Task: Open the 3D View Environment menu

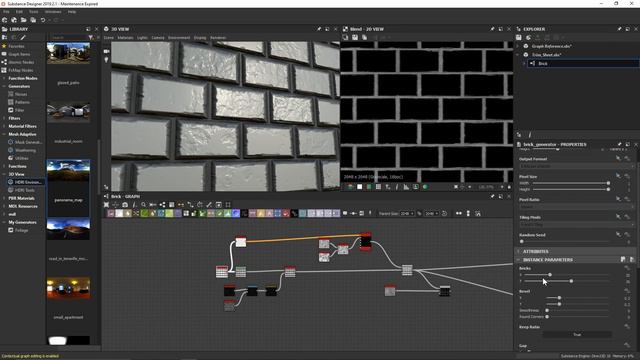Action: click(x=179, y=38)
